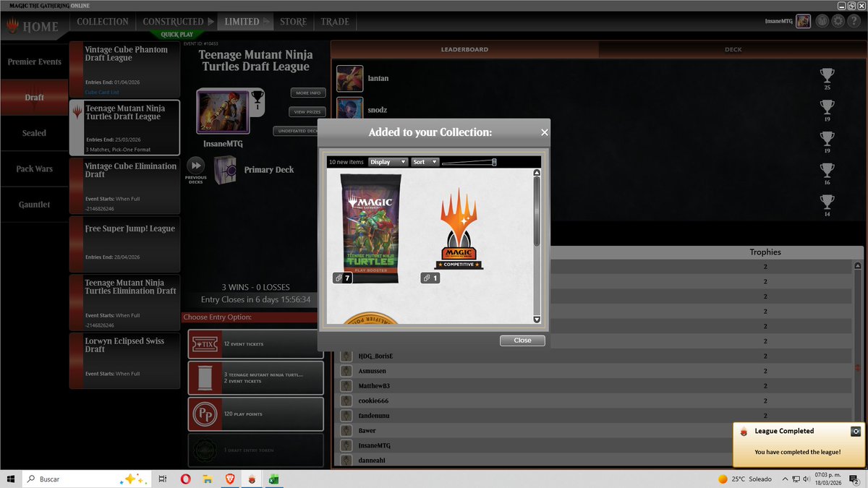Open the Sort dropdown in collection dialog

pyautogui.click(x=425, y=162)
